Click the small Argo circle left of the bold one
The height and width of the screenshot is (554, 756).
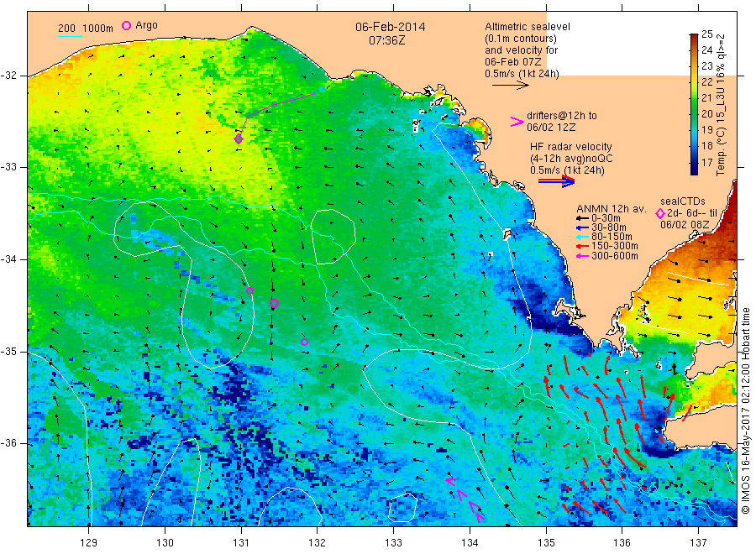tap(249, 290)
